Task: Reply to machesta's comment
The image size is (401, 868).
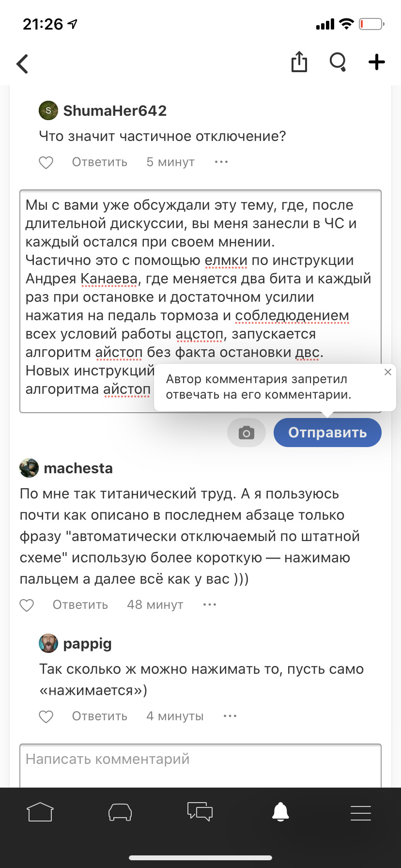Action: click(80, 605)
